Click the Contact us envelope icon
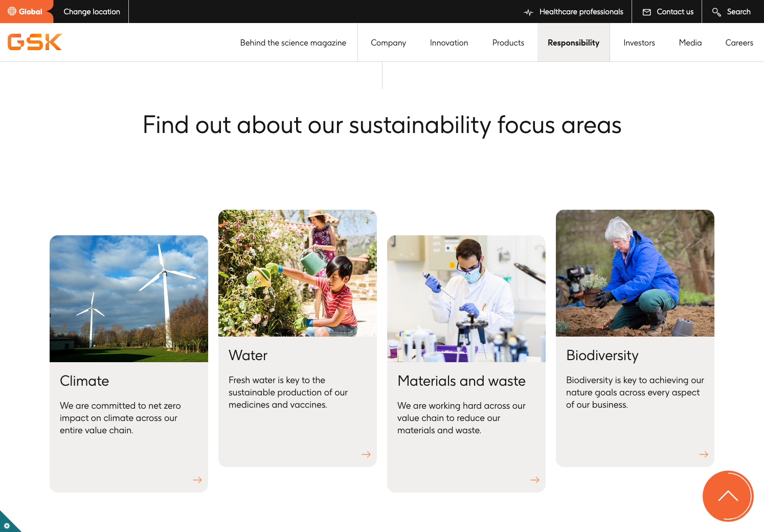Viewport: 764px width, 532px height. pos(647,12)
